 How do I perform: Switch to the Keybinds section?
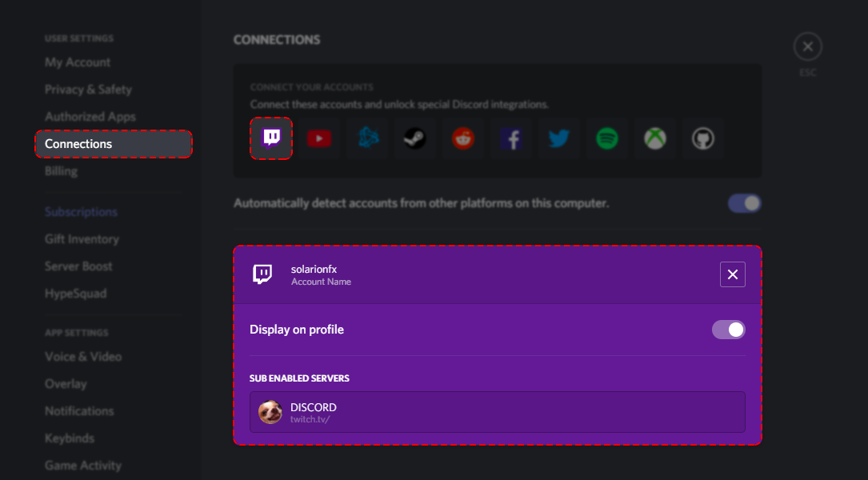(68, 438)
